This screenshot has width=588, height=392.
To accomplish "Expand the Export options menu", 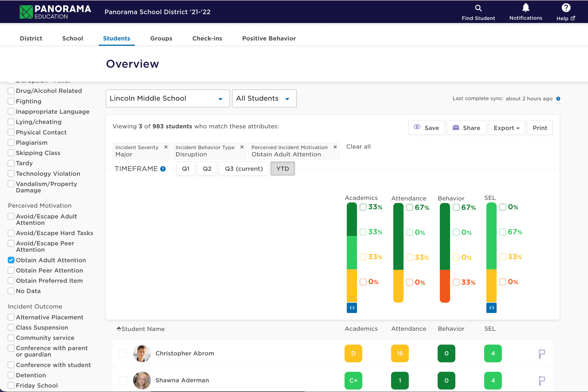I will coord(506,128).
